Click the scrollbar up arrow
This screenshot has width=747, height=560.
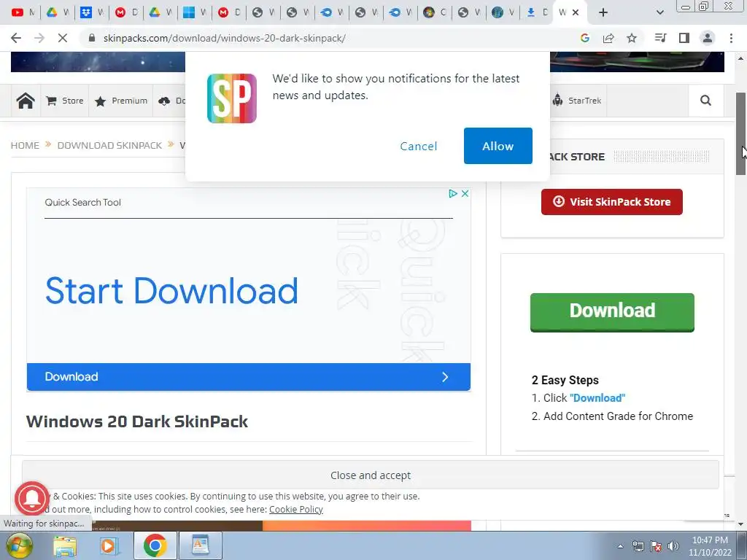[x=741, y=58]
